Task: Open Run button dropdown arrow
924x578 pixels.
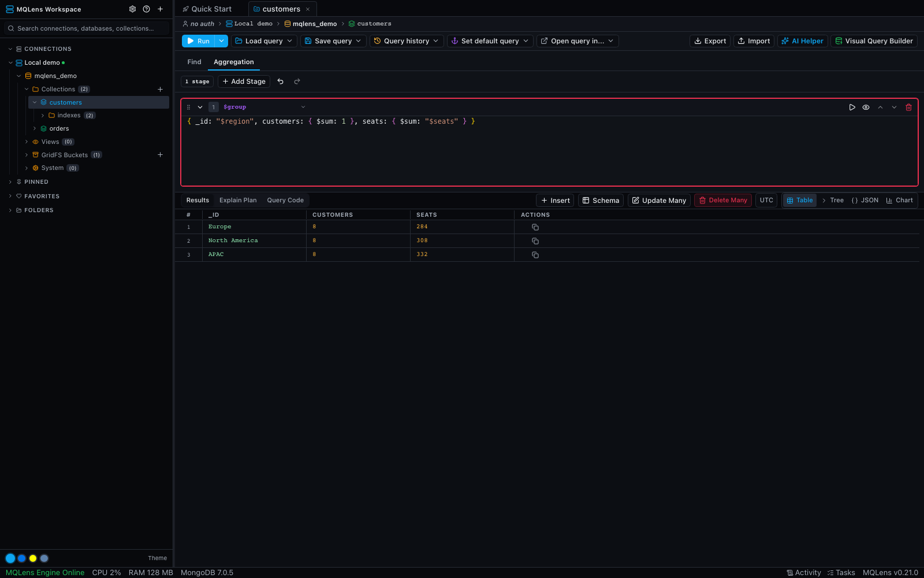Action: tap(221, 41)
